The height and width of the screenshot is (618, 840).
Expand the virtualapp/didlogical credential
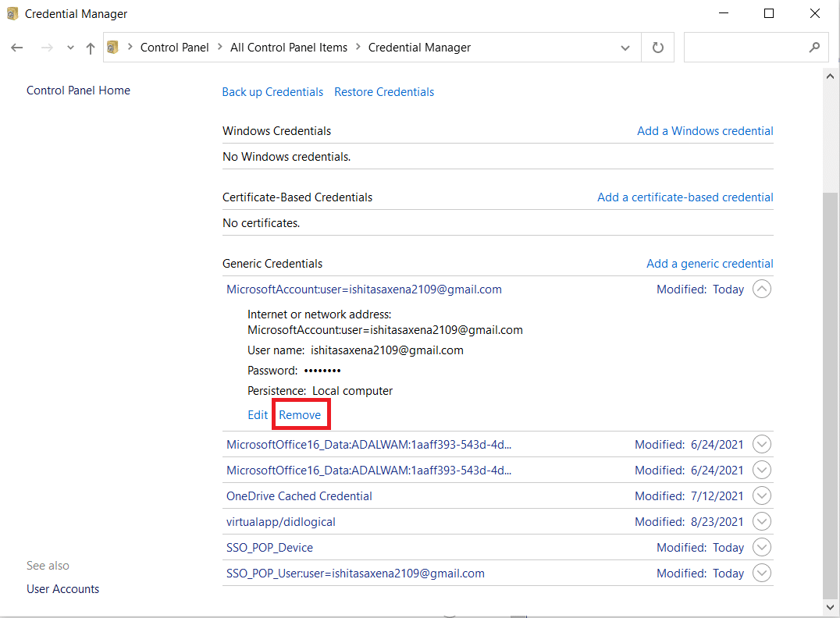(x=762, y=522)
